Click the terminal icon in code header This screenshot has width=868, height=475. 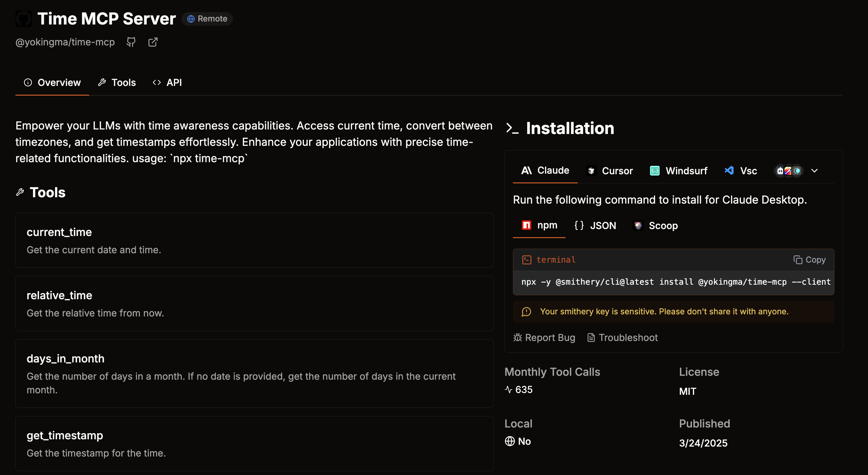(527, 260)
